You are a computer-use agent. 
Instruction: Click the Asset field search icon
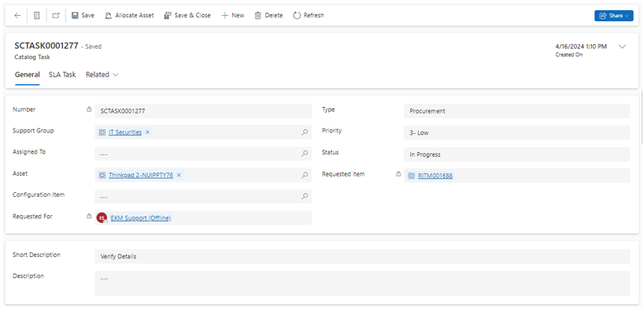[305, 175]
